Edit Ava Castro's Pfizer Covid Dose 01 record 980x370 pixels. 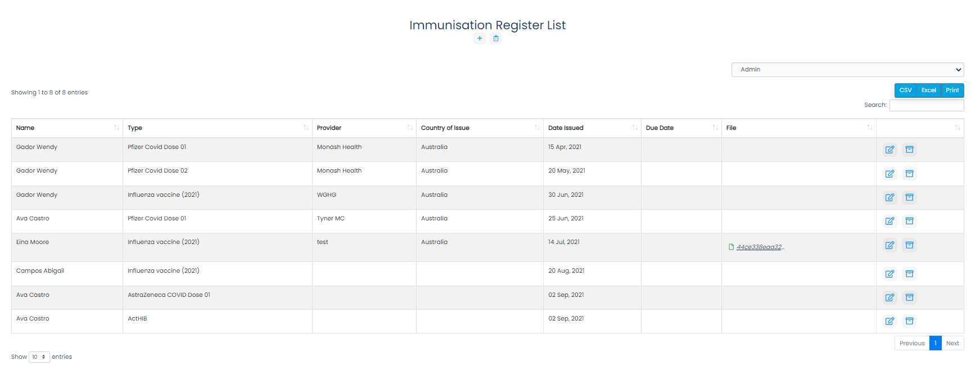pyautogui.click(x=889, y=221)
